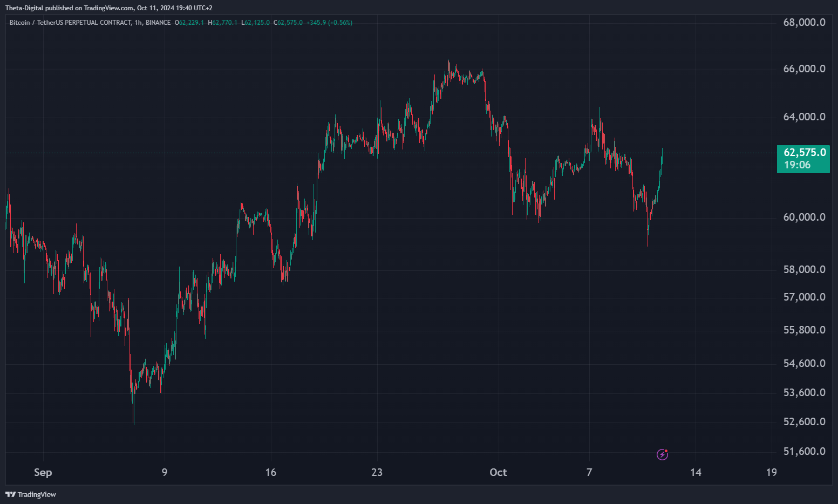The image size is (838, 504).
Task: Click the 51,600.0 price axis label
Action: click(804, 452)
